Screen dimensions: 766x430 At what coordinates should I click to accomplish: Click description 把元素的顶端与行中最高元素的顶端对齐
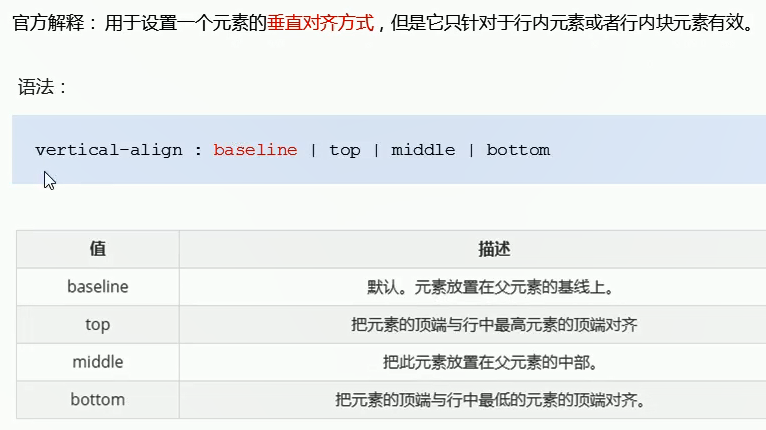coord(494,324)
